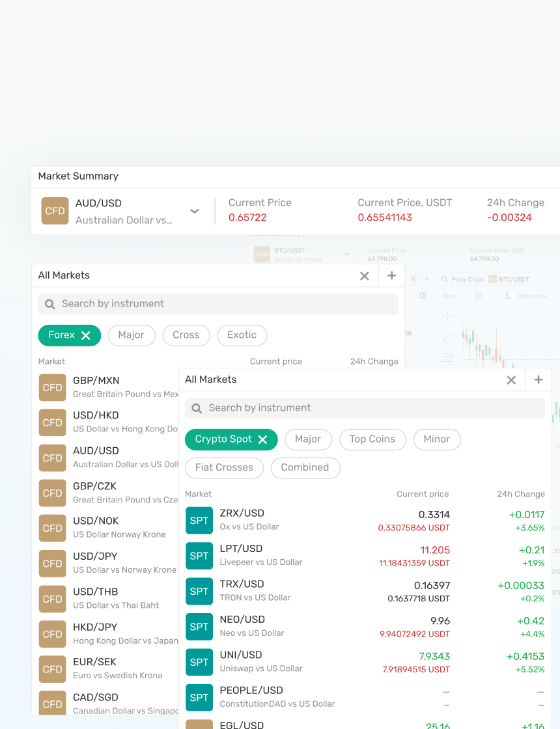Image resolution: width=560 pixels, height=729 pixels.
Task: Toggle the Cross filter chip
Action: [186, 335]
